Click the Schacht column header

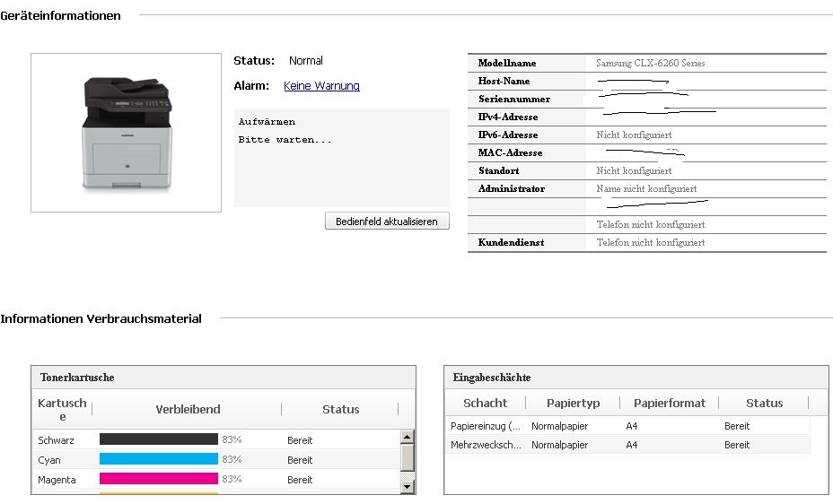pos(485,403)
